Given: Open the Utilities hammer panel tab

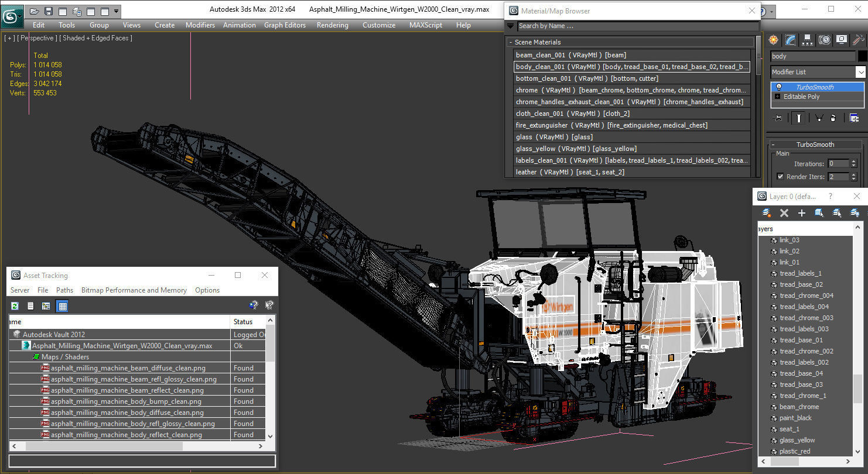Looking at the screenshot, I should tap(859, 40).
